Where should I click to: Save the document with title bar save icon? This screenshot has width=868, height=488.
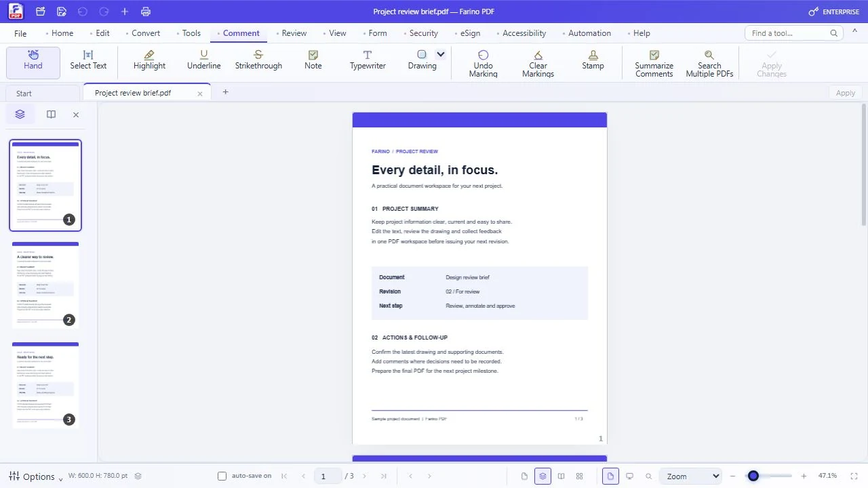coord(62,12)
